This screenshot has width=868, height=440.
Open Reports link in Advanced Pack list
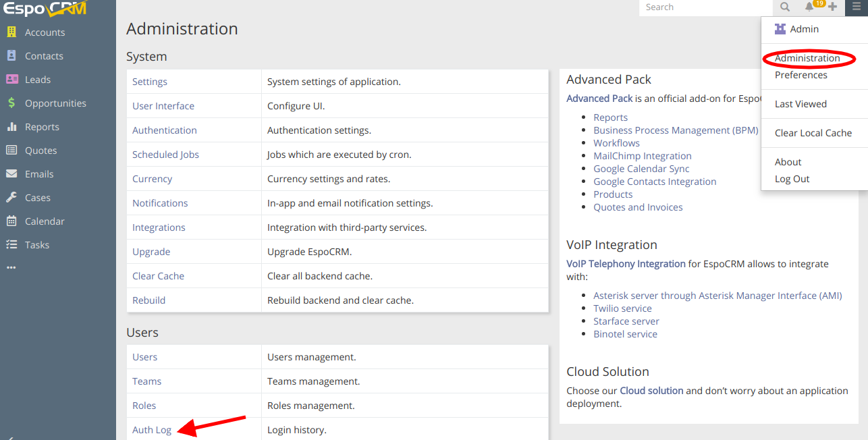click(x=610, y=117)
